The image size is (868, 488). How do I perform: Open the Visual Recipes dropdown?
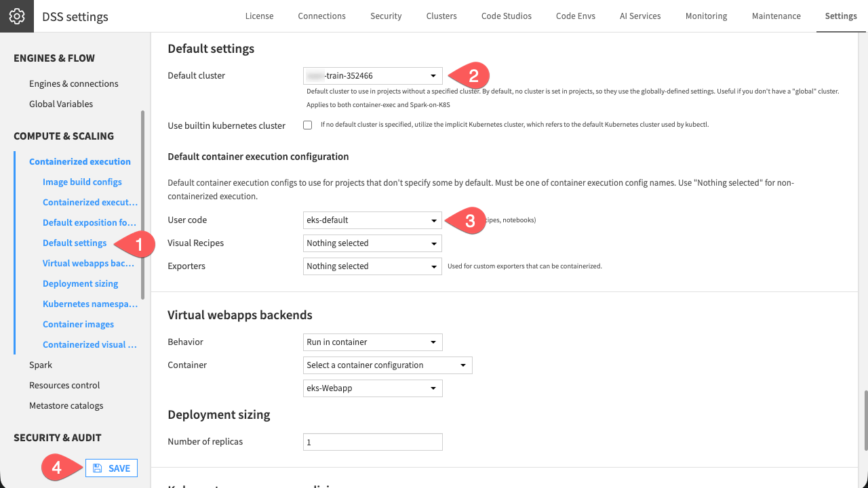tap(373, 243)
